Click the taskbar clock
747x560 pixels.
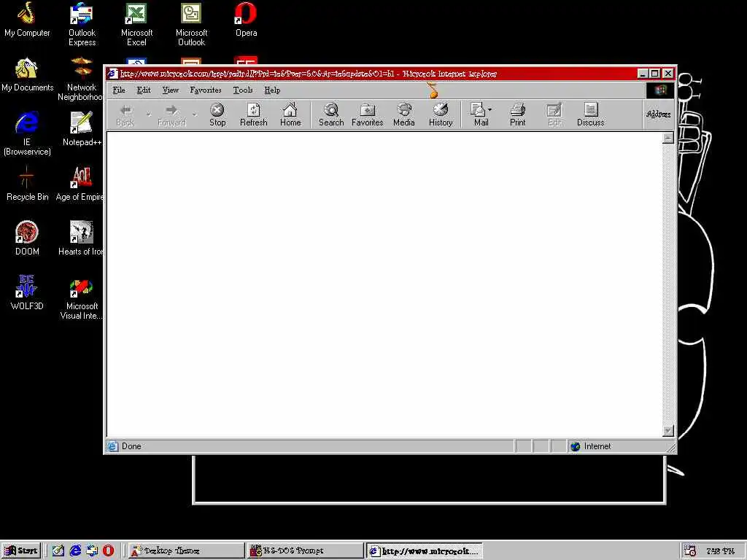720,551
